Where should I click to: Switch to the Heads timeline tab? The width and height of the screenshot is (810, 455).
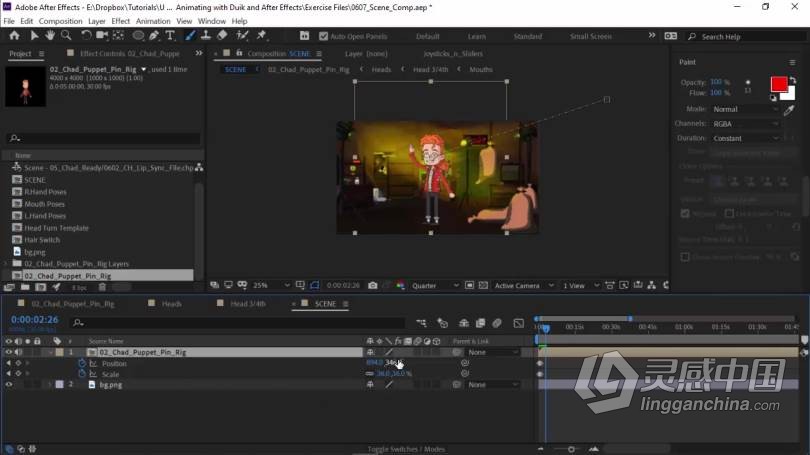click(x=172, y=304)
